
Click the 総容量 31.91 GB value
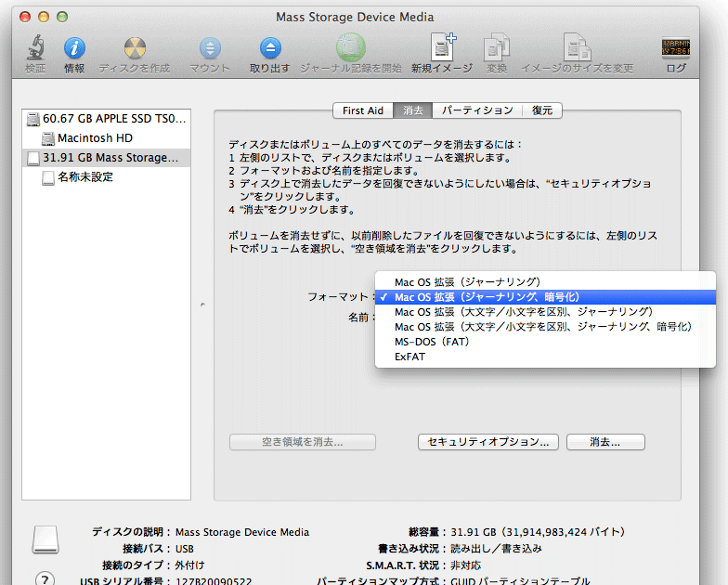538,532
